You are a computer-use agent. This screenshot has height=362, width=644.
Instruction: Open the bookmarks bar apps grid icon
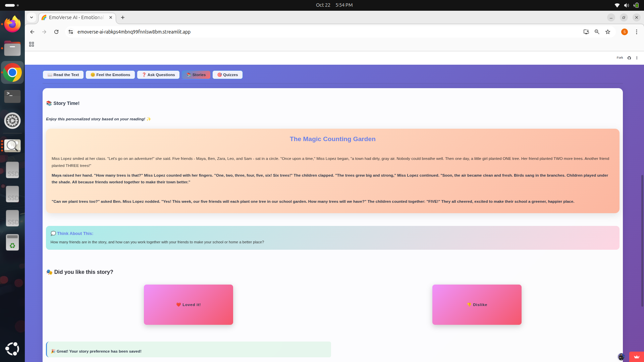[x=32, y=44]
